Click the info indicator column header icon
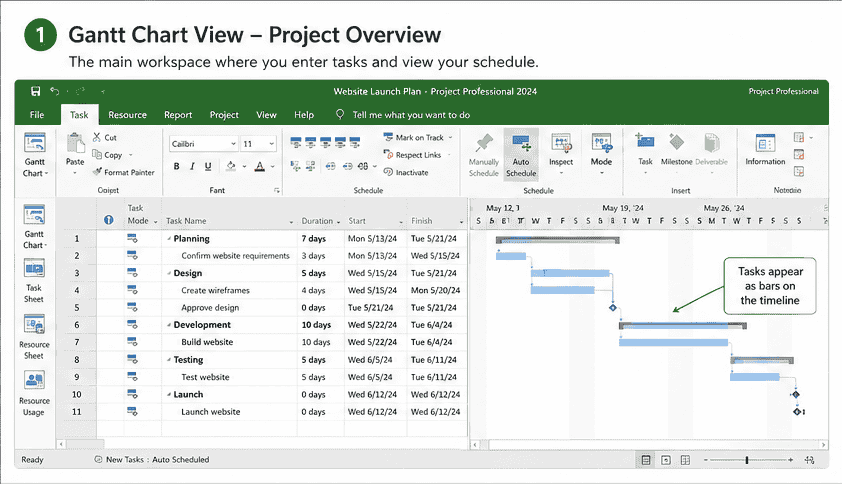 click(x=108, y=220)
